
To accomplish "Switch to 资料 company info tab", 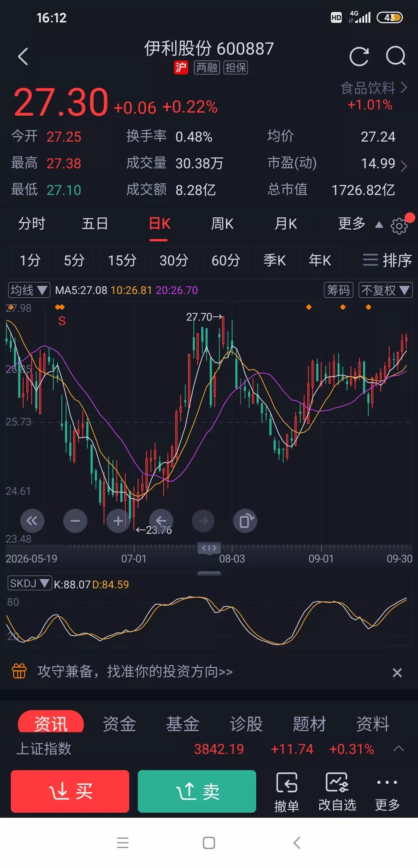I will 373,723.
